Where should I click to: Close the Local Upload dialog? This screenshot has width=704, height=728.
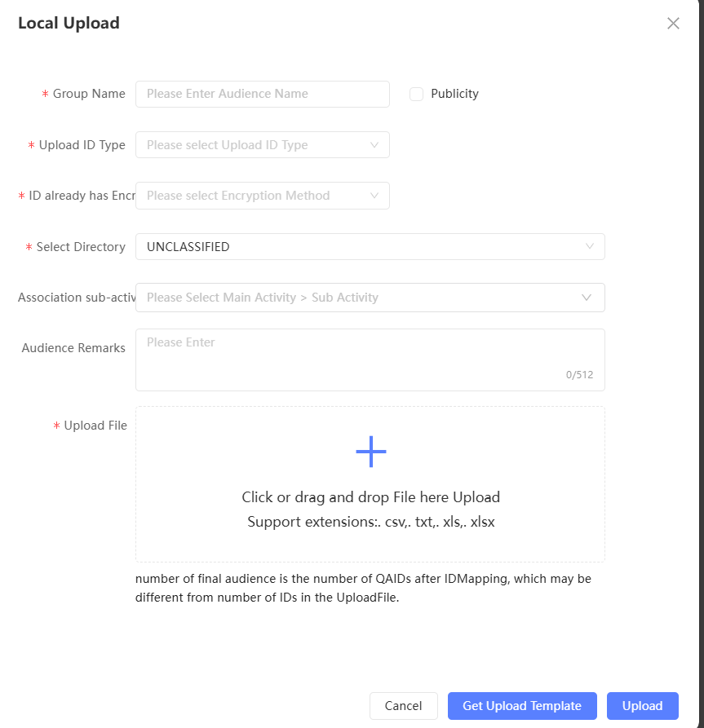point(673,23)
